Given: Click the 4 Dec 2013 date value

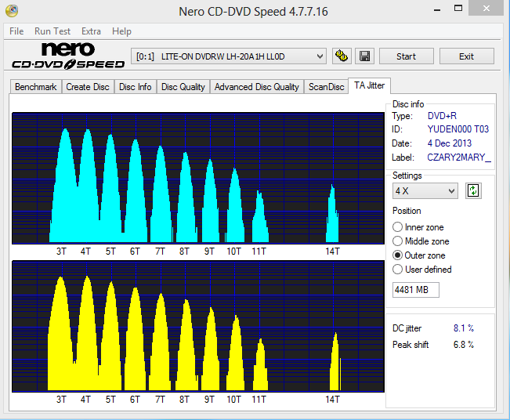Looking at the screenshot, I should point(450,143).
